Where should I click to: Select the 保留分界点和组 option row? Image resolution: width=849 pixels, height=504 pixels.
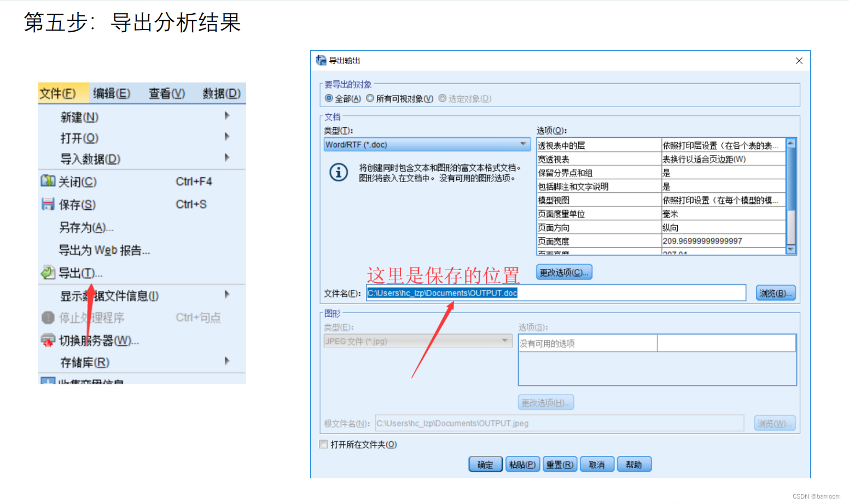[x=661, y=173]
